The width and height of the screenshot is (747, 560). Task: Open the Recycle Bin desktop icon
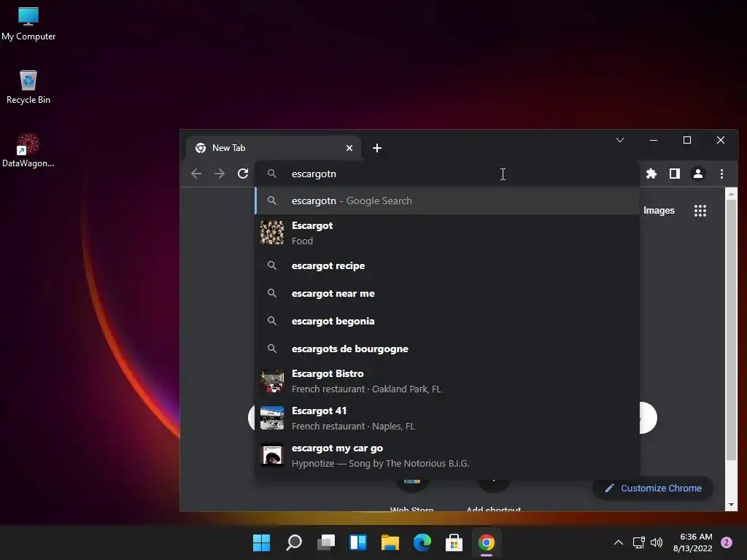[x=28, y=87]
